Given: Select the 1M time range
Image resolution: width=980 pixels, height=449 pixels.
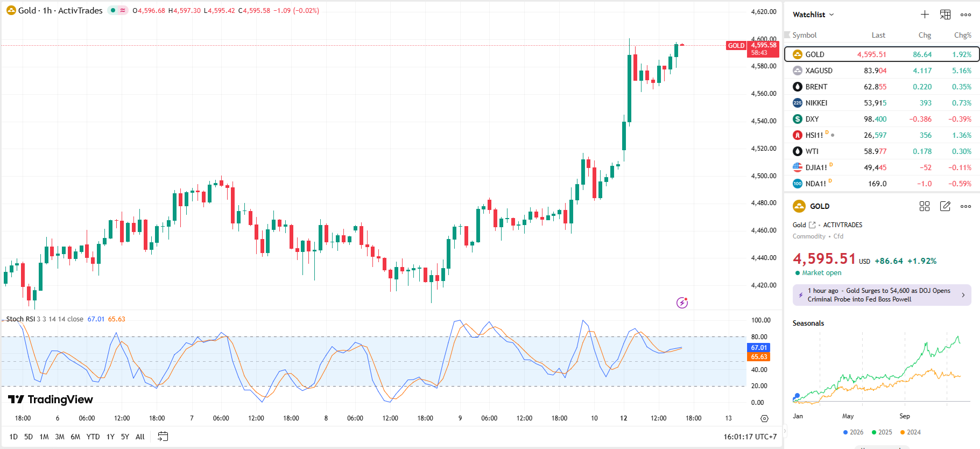Looking at the screenshot, I should pyautogui.click(x=44, y=437).
